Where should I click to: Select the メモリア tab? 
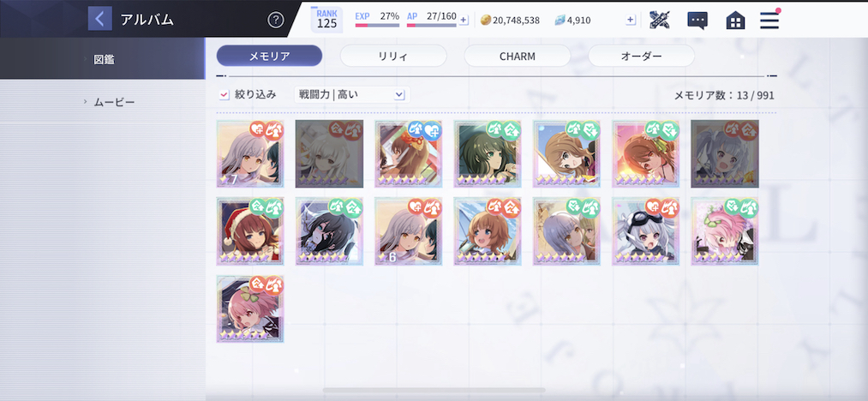269,56
